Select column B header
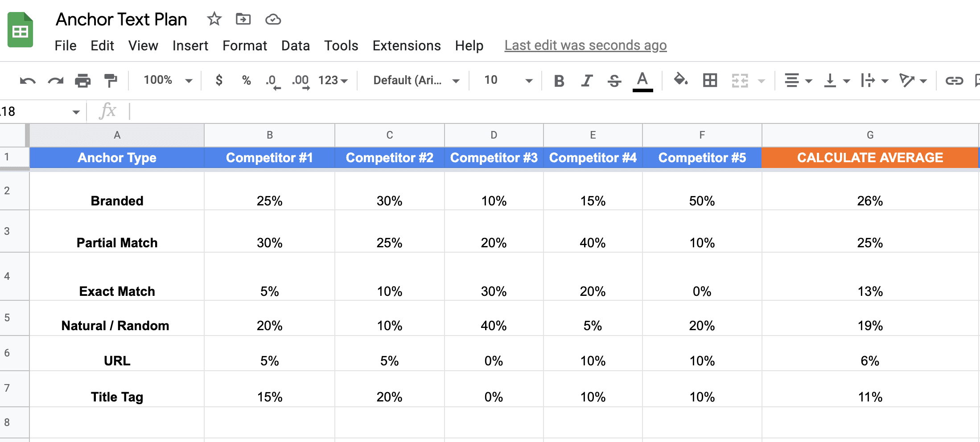Image resolution: width=980 pixels, height=442 pixels. coord(270,135)
